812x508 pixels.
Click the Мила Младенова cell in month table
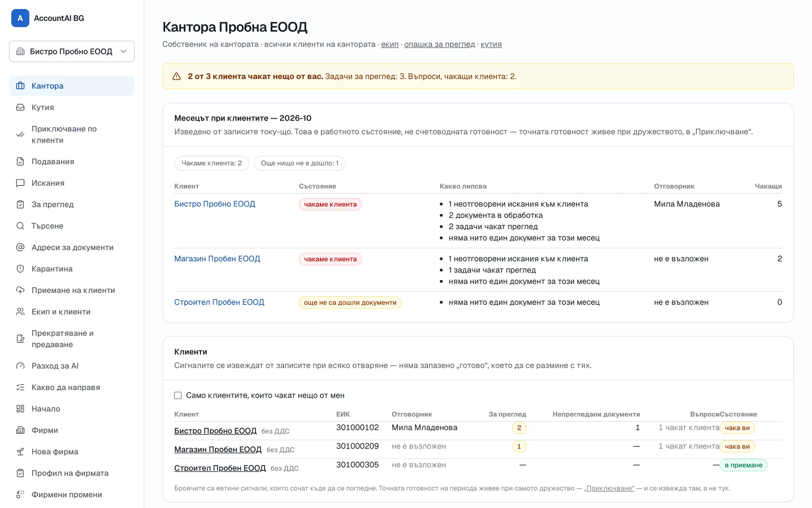coord(687,204)
